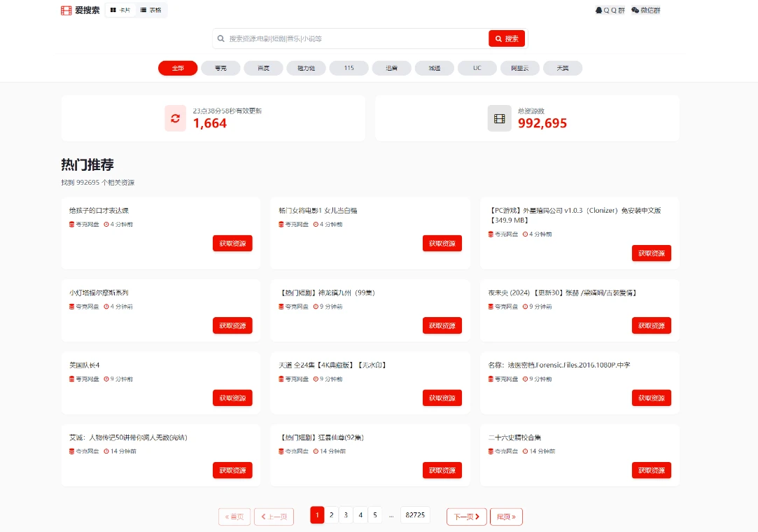Switch to 表格 table view
The height and width of the screenshot is (532, 758).
[150, 10]
